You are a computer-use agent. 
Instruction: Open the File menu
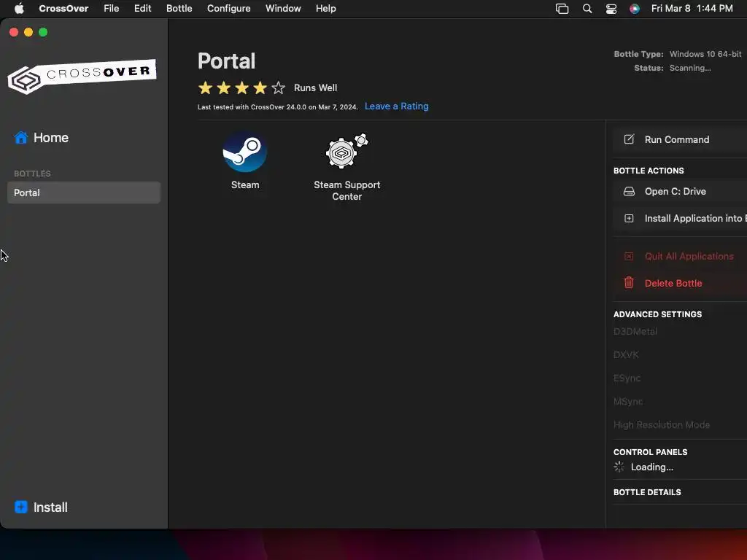click(112, 9)
